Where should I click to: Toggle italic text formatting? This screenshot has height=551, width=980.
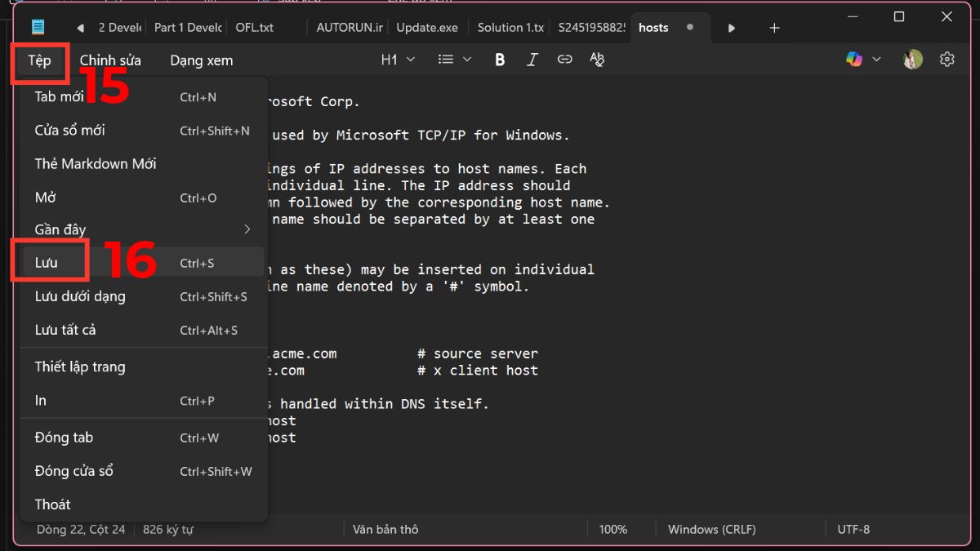point(532,60)
